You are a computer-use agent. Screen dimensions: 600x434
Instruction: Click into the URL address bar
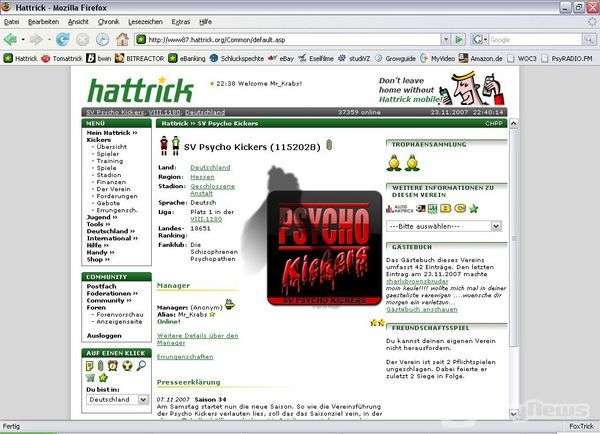coord(289,39)
